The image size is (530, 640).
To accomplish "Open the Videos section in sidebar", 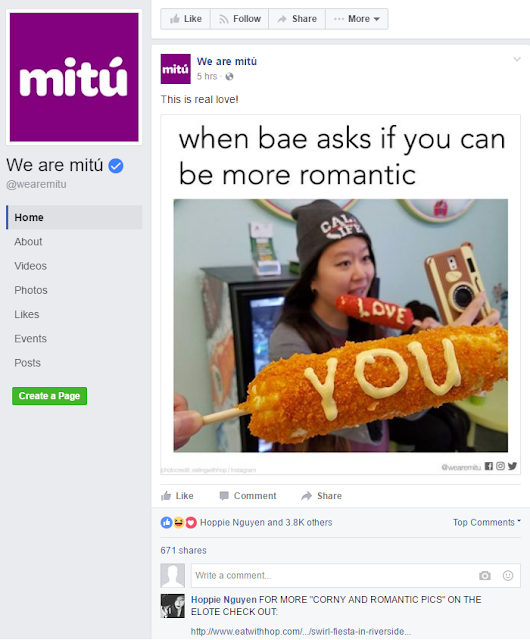I will coord(31,266).
